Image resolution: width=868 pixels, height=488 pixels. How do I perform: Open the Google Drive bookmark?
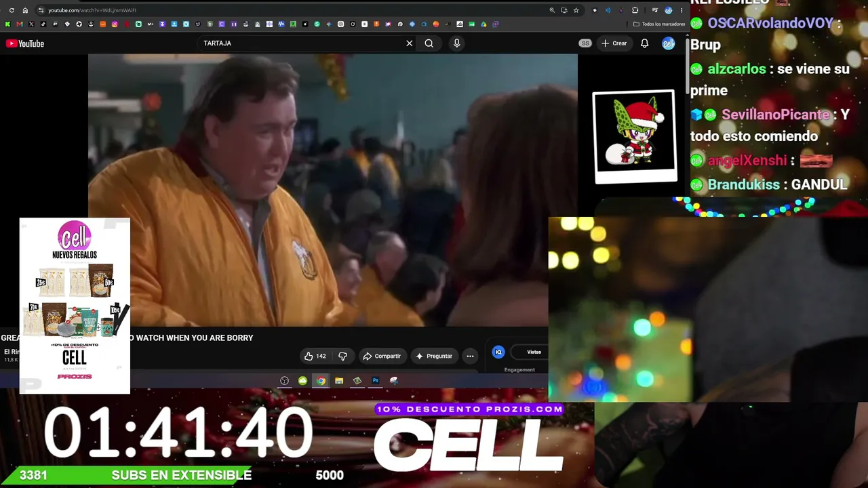484,24
